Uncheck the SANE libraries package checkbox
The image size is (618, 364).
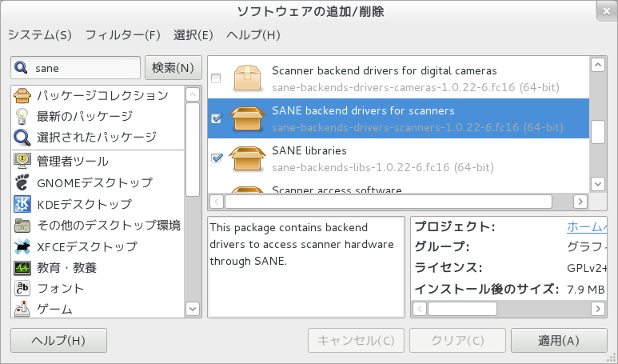point(216,158)
